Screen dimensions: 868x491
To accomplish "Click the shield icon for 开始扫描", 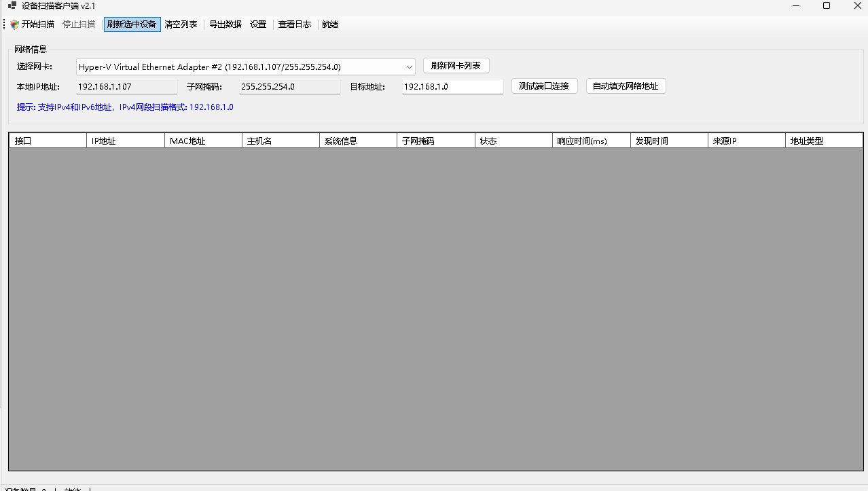I will [14, 24].
